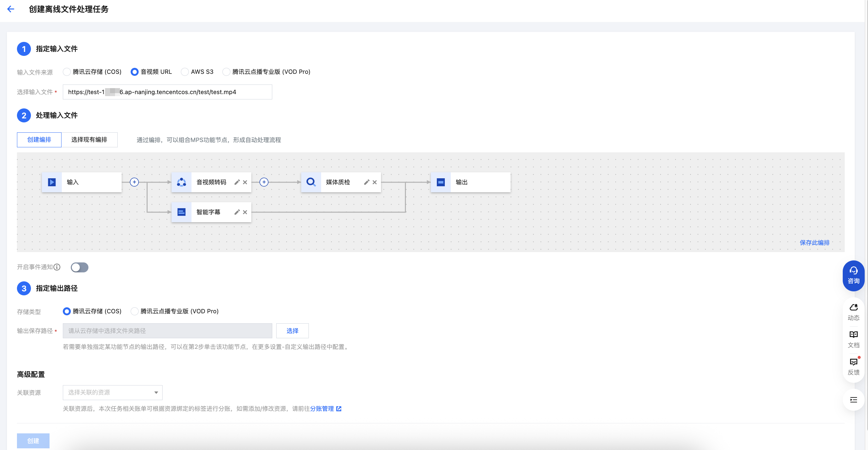Select 腾讯云存储 (COS) as input source
This screenshot has height=450, width=868.
(x=67, y=72)
